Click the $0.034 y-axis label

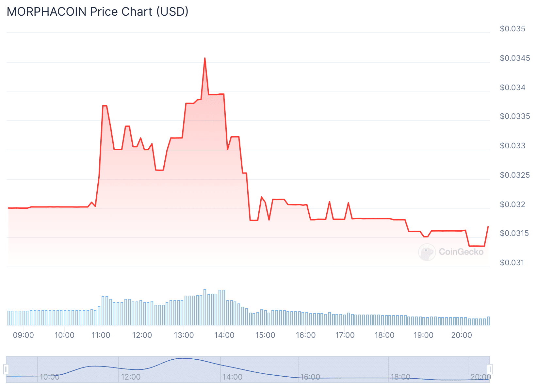(513, 88)
